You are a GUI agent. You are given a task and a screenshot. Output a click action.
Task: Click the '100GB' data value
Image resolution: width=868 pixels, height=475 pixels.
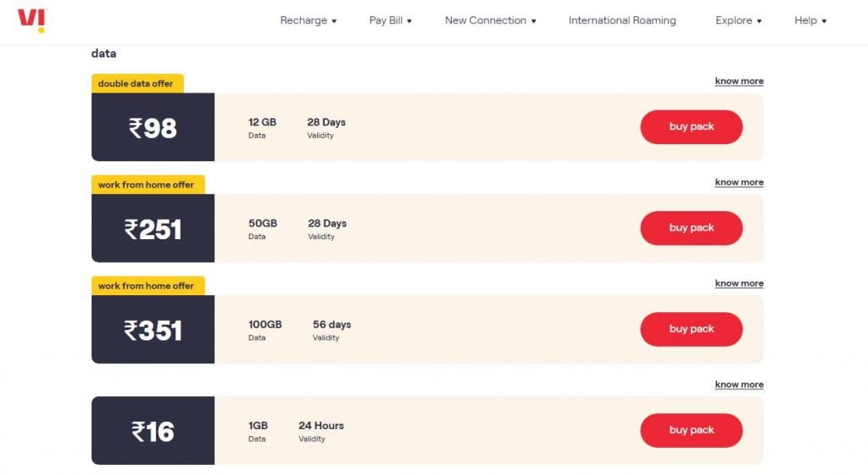264,324
